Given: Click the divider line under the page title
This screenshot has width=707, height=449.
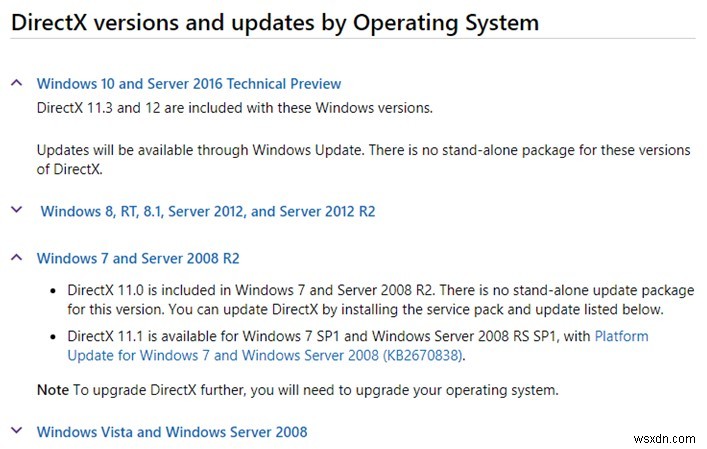Looking at the screenshot, I should point(353,46).
